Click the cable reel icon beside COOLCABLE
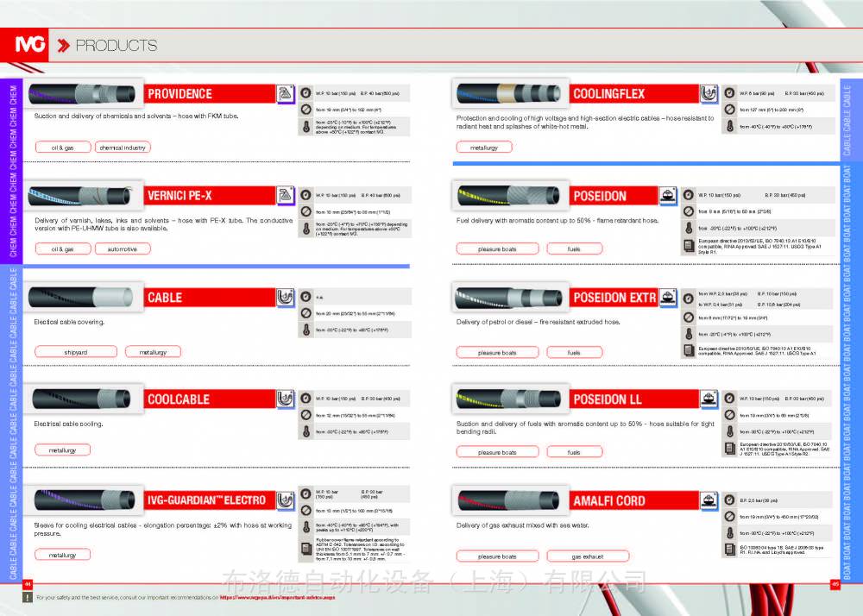Screen dimensions: 863x616 [x=286, y=399]
